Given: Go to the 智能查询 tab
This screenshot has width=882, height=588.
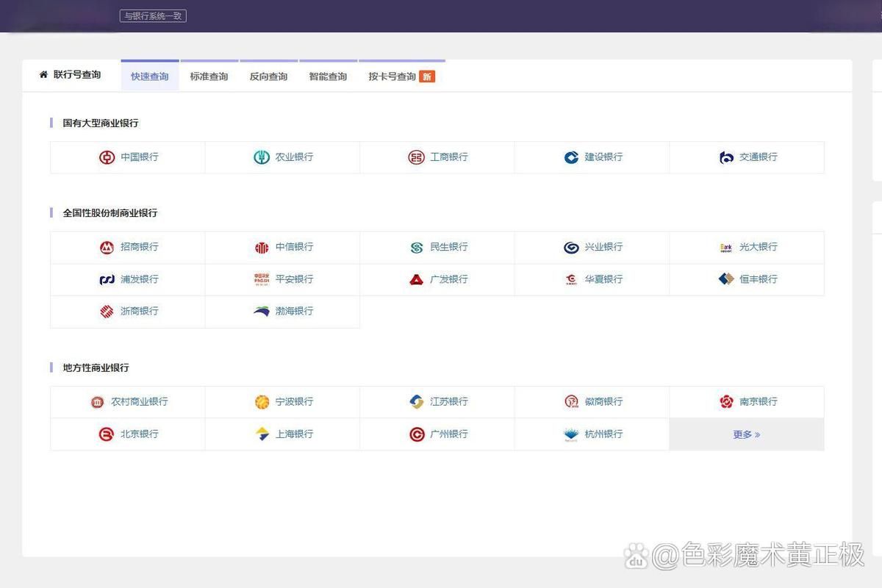Looking at the screenshot, I should coord(328,76).
